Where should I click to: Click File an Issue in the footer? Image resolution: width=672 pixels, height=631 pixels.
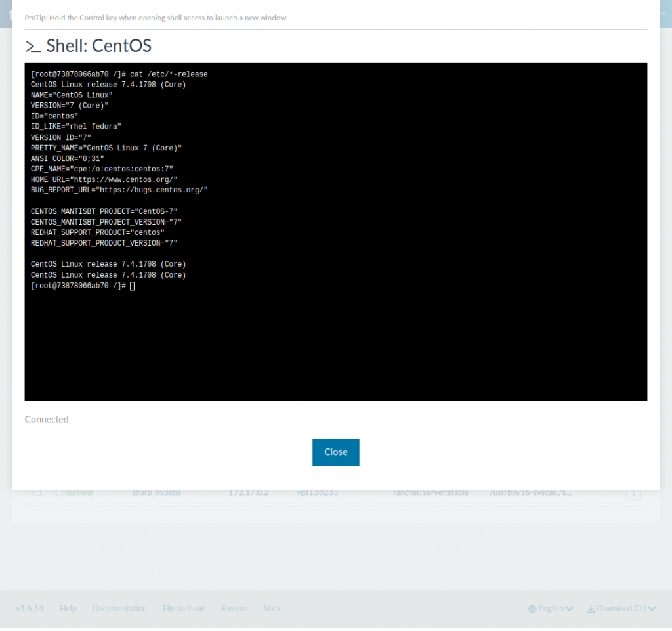(x=184, y=608)
